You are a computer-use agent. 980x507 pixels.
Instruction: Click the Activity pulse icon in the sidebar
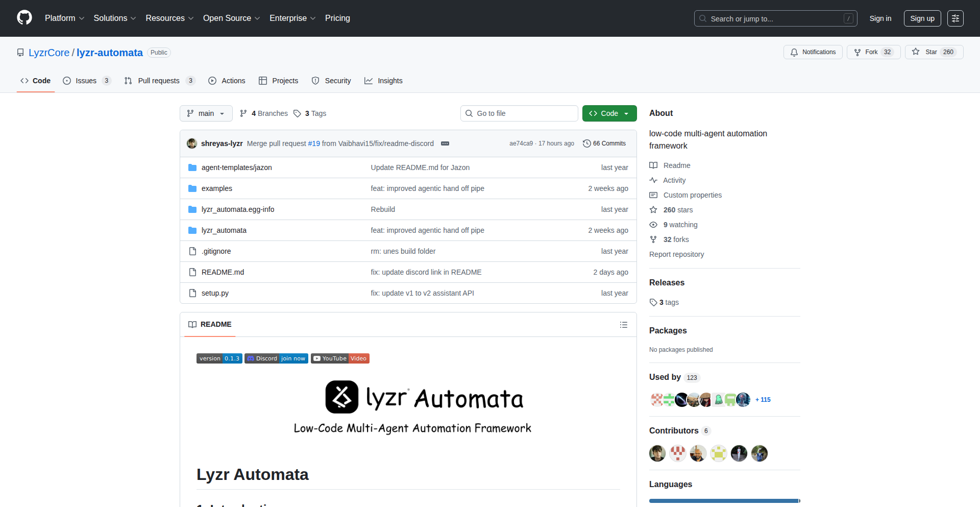coord(654,180)
